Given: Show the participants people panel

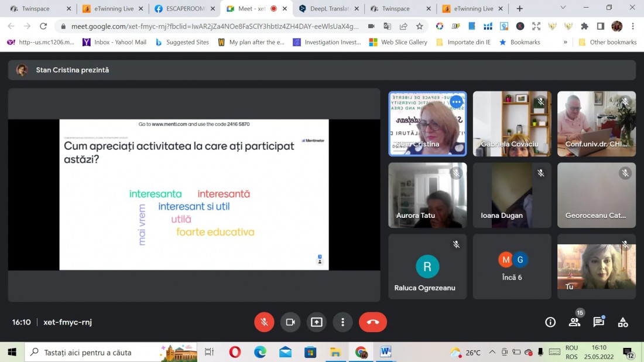Looking at the screenshot, I should (x=574, y=322).
